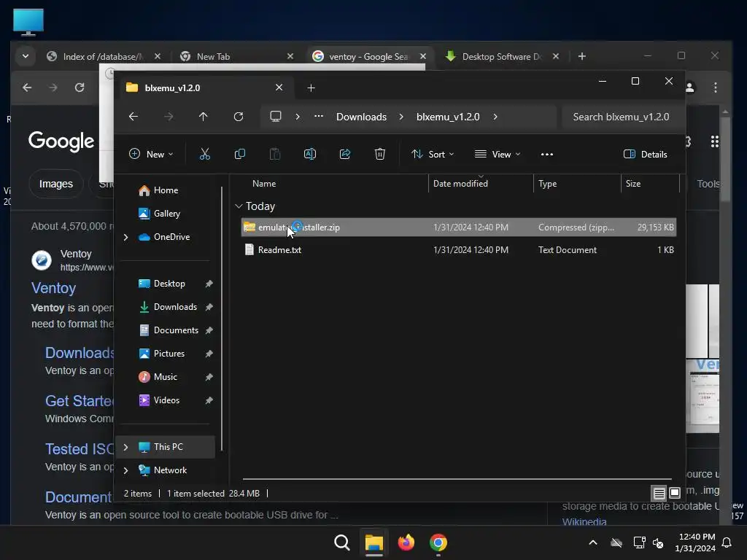Sort by the Type column header

[547, 184]
